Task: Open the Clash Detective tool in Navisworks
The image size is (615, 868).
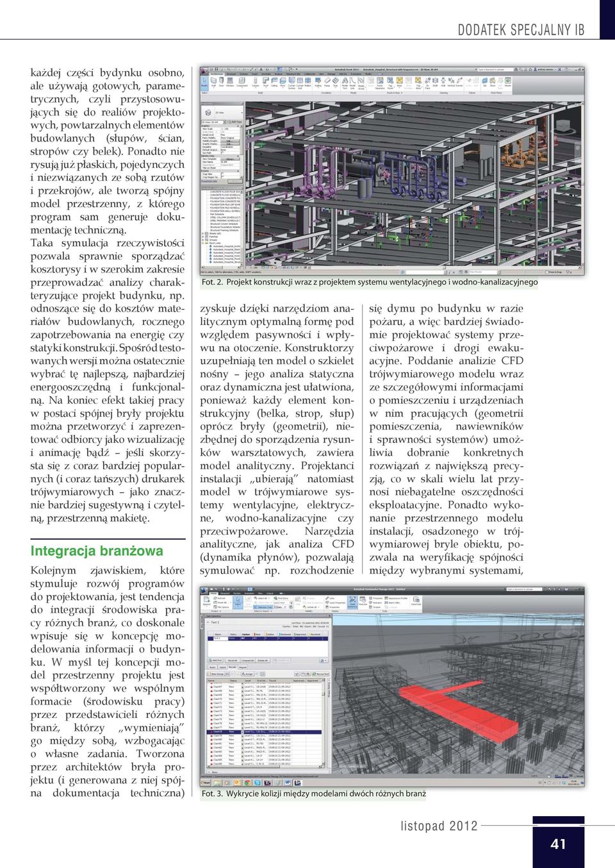Action: point(352,603)
